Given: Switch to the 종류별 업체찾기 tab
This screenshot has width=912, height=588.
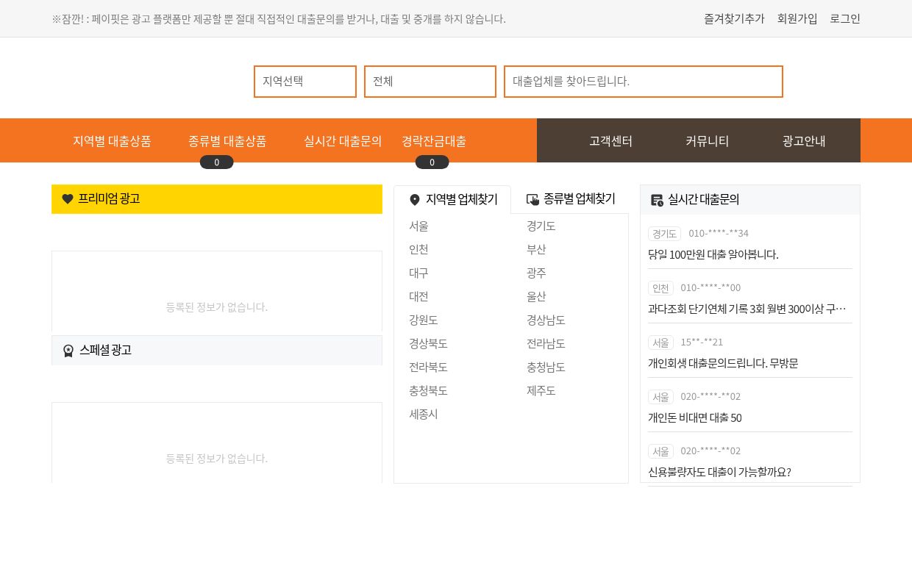Looking at the screenshot, I should pos(571,199).
